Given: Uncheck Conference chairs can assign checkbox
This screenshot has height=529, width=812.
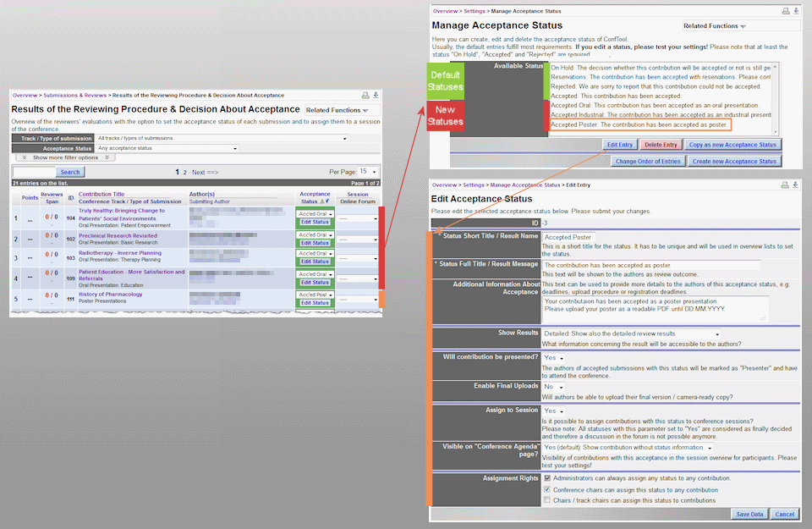Looking at the screenshot, I should tap(547, 489).
